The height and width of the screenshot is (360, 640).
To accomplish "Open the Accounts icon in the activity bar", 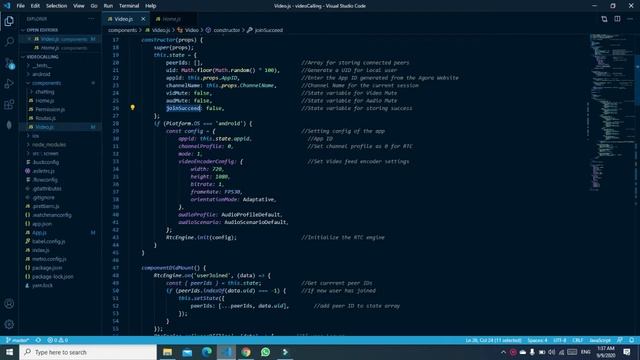I will point(9,304).
